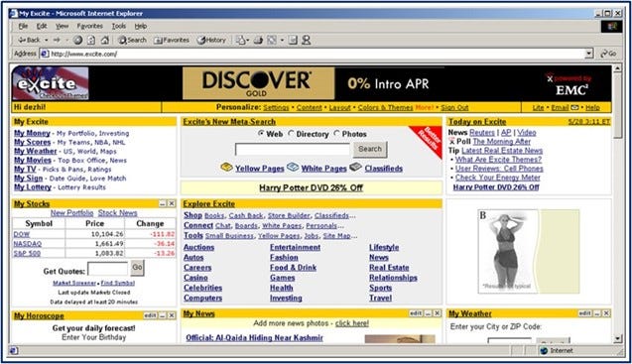The height and width of the screenshot is (364, 632).
Task: Open the Tools menu
Action: point(118,26)
